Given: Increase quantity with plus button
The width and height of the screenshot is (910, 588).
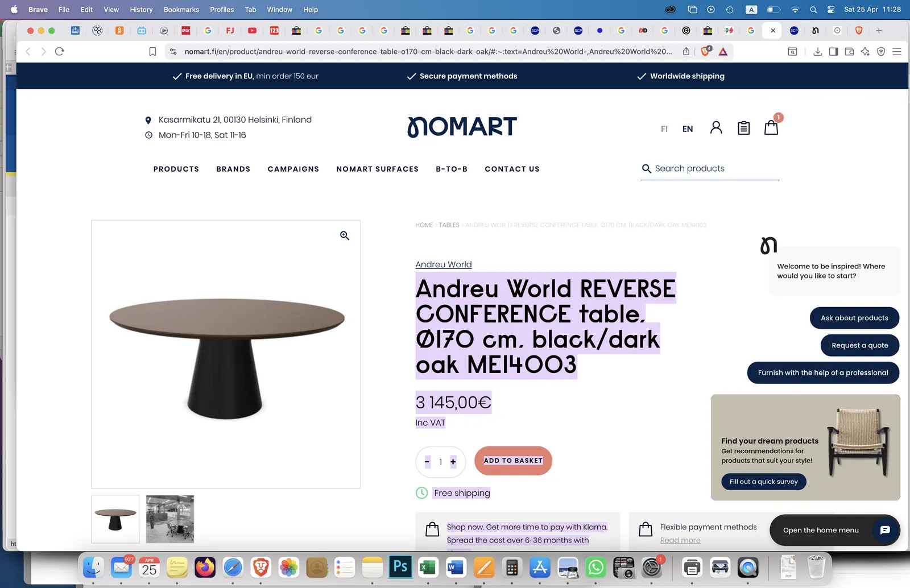Looking at the screenshot, I should (x=453, y=462).
